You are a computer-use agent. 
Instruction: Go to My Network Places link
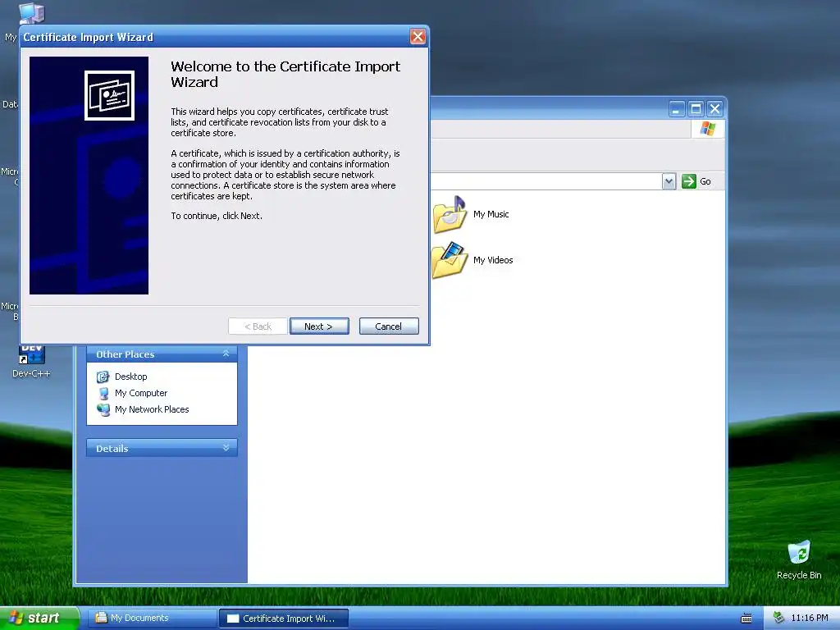[152, 409]
